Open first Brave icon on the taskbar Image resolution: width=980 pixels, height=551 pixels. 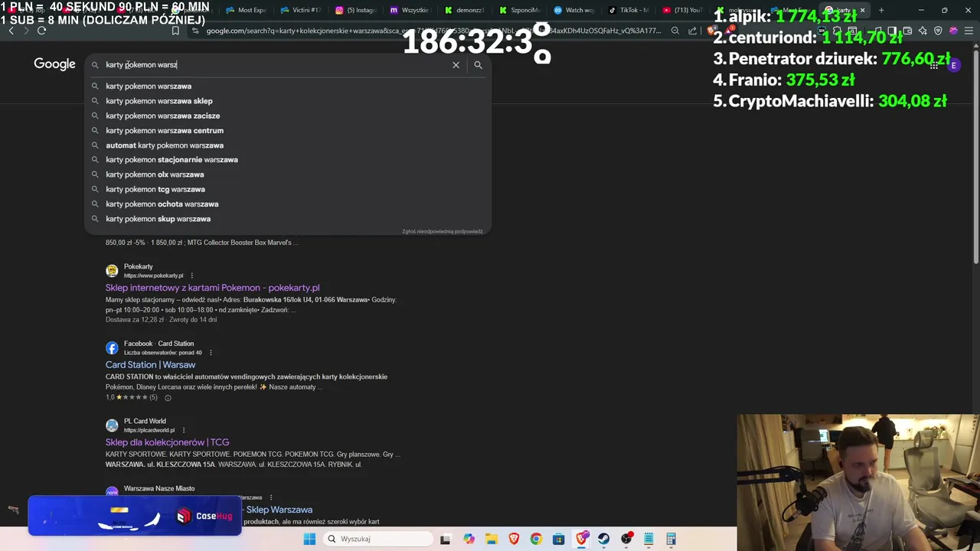(514, 539)
